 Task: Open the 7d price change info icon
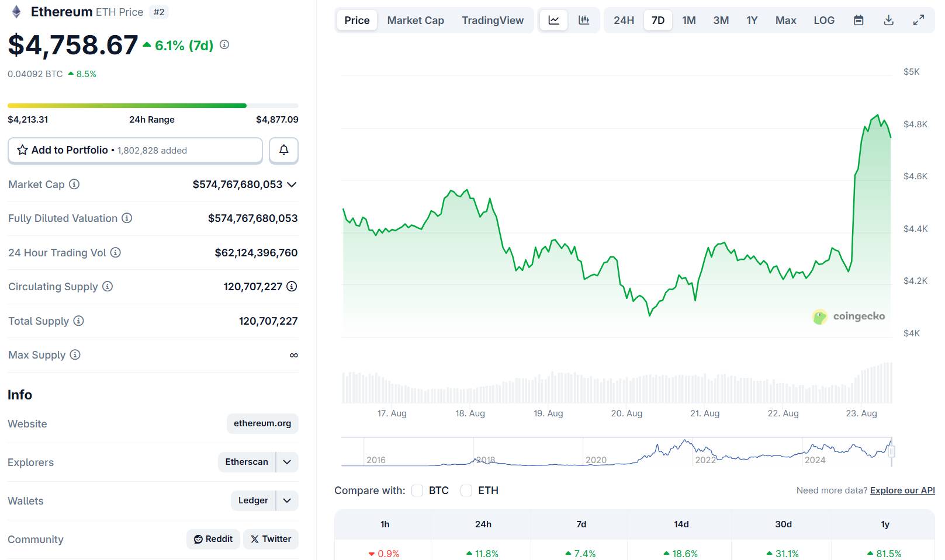click(x=224, y=44)
